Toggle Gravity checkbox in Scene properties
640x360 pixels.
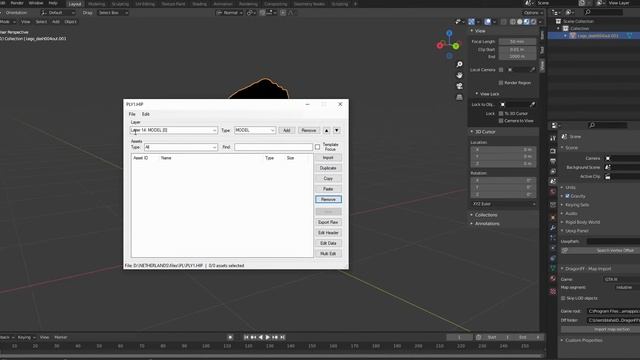point(567,196)
